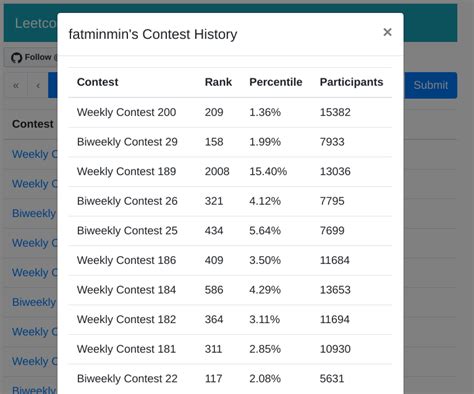
Task: Select the Weekly Contest 200 row
Action: [x=230, y=112]
